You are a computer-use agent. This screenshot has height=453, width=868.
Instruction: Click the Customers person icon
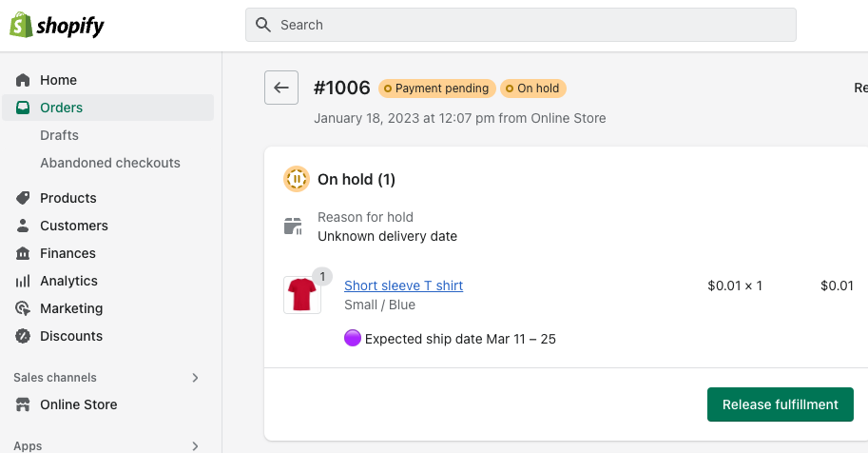point(23,226)
